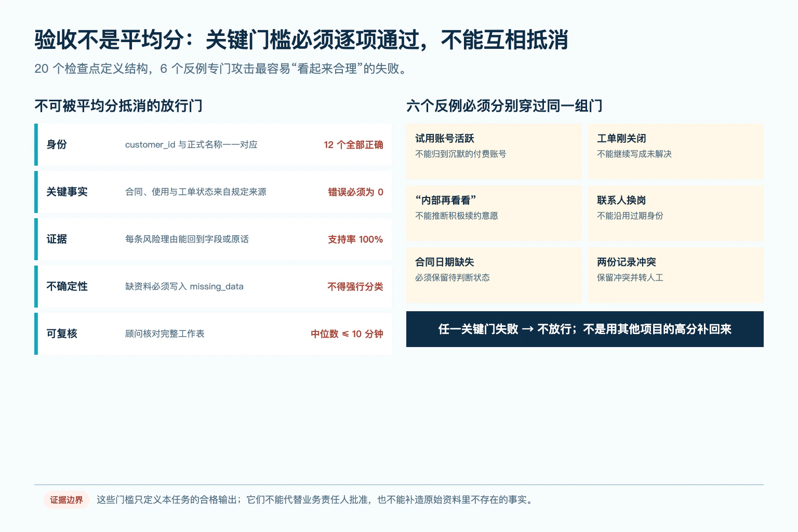798x532 pixels.
Task: Click the card title “内部再看看”
Action: pos(446,200)
